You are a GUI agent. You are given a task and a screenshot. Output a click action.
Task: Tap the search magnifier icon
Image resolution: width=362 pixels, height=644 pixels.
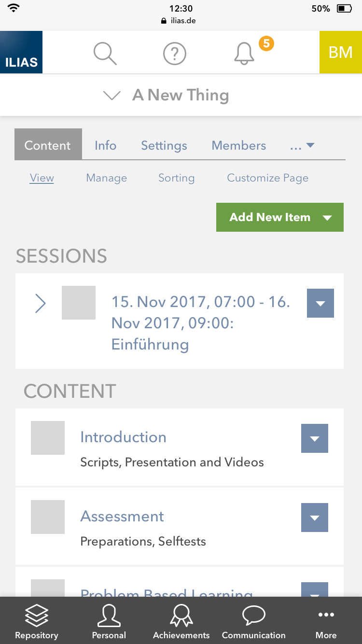105,53
